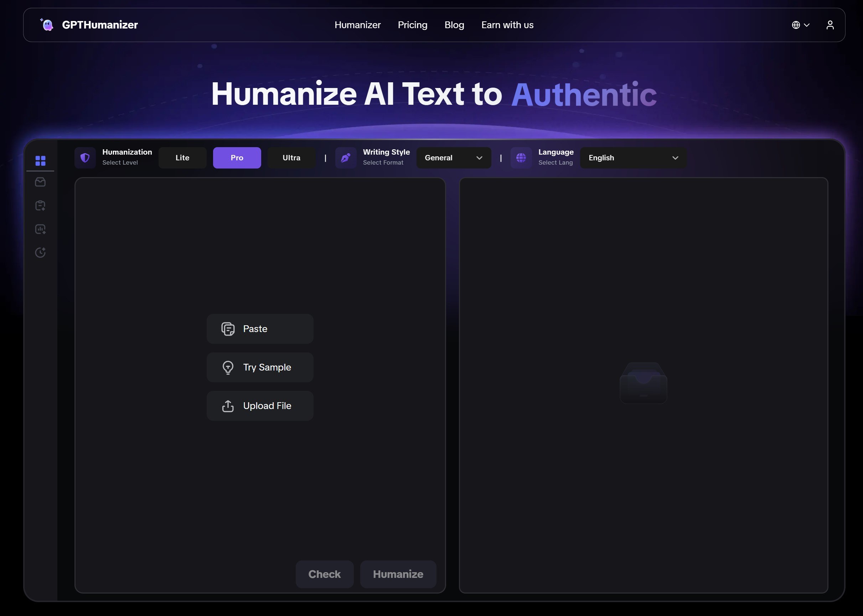Click the clipboard detection icon in the sidebar

[41, 206]
